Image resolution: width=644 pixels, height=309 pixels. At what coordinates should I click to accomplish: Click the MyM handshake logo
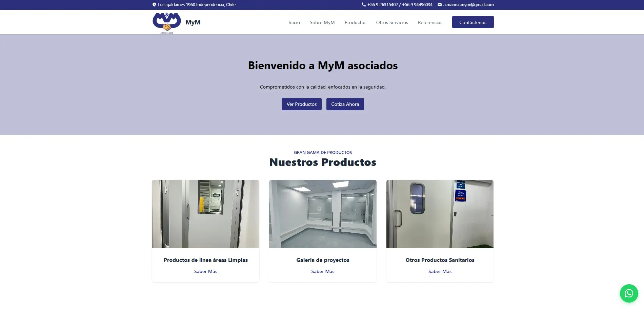tap(166, 22)
